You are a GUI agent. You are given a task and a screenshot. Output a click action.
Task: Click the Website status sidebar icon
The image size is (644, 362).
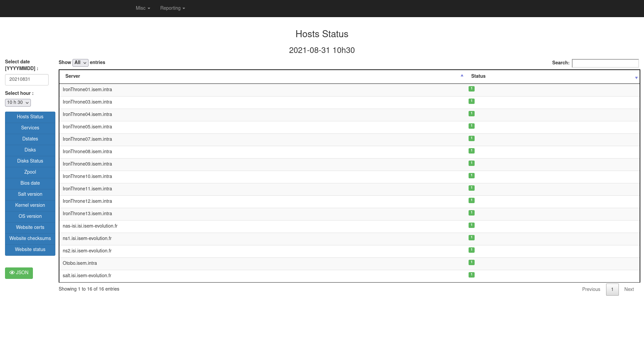30,249
